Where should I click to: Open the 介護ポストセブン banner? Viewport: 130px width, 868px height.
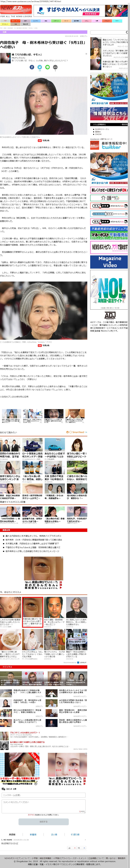[x=109, y=198]
